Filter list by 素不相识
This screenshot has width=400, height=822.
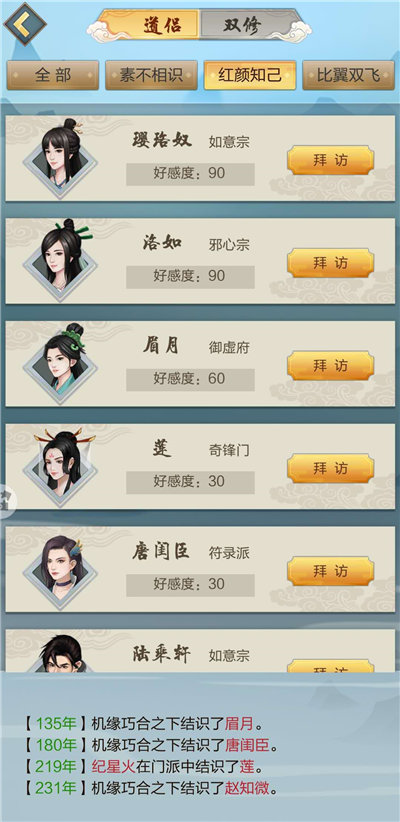point(152,75)
